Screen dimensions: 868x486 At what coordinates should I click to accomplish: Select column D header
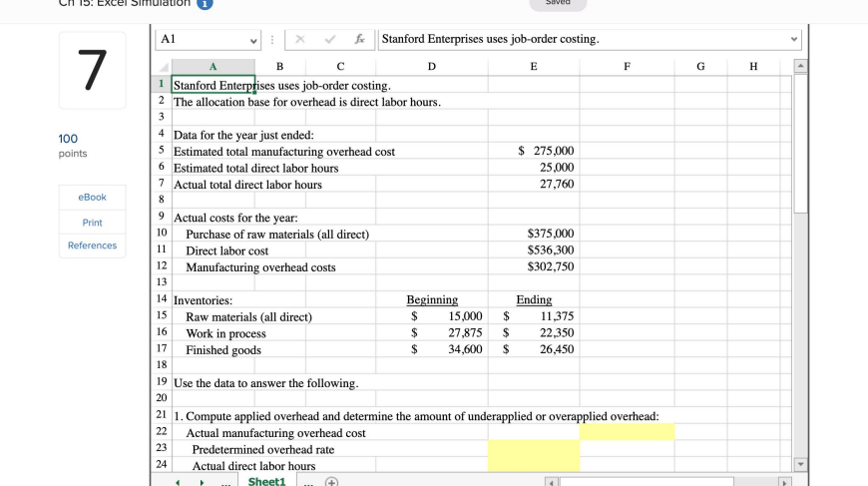(432, 67)
